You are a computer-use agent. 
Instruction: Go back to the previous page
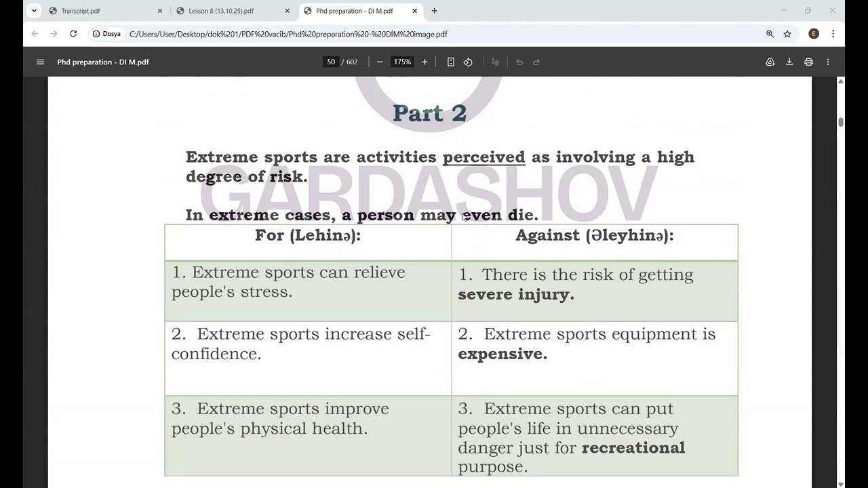click(x=35, y=34)
